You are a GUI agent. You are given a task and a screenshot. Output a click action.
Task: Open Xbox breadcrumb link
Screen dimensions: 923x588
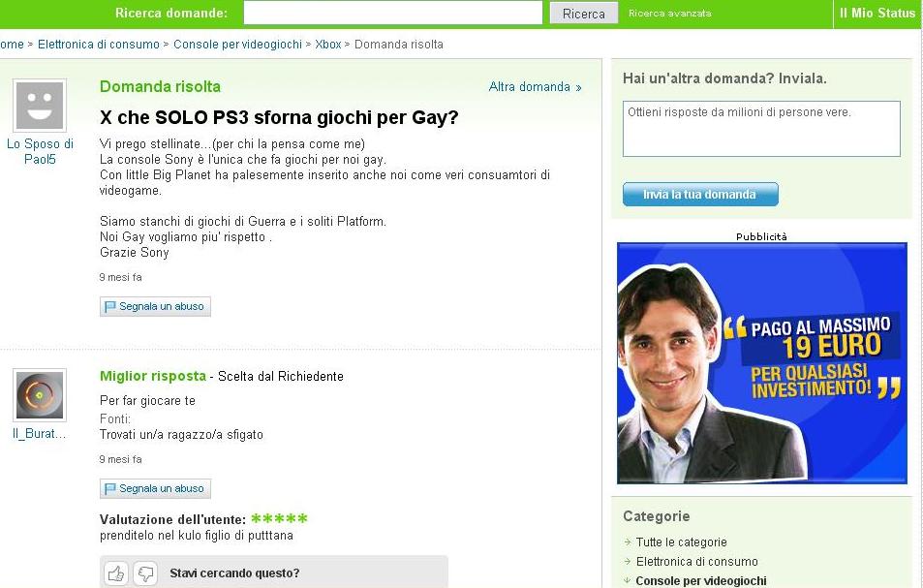328,45
